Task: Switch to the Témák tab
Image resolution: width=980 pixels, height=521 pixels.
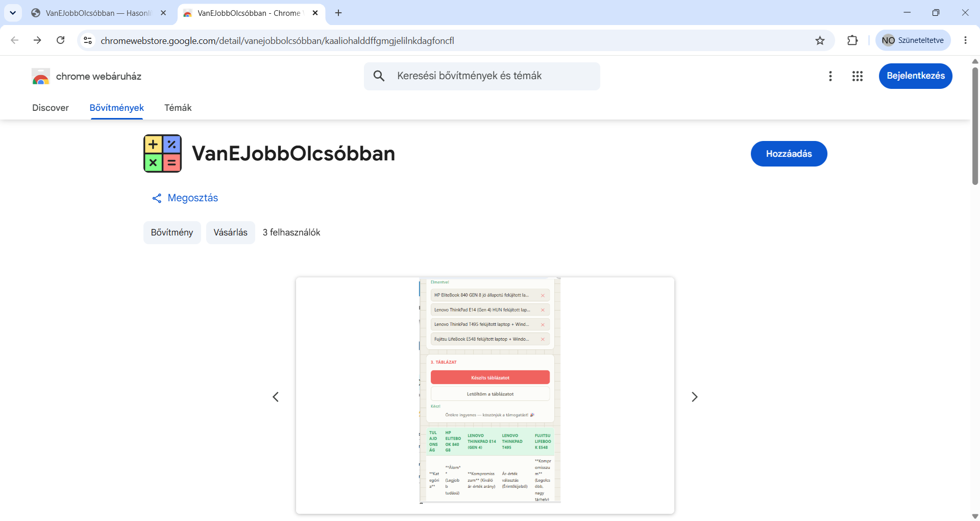Action: pyautogui.click(x=178, y=108)
